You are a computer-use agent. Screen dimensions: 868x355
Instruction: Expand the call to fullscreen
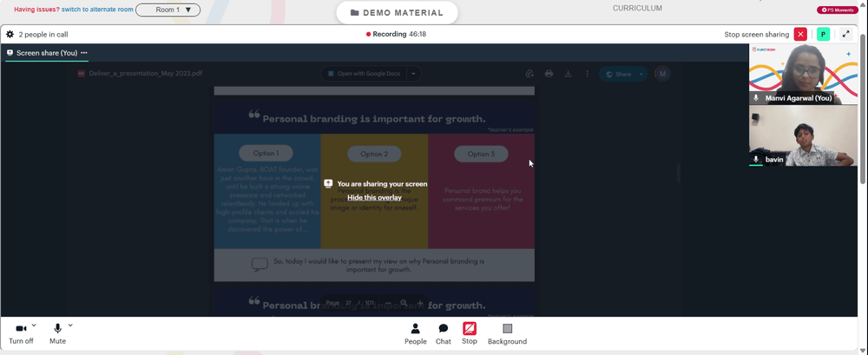click(x=845, y=35)
